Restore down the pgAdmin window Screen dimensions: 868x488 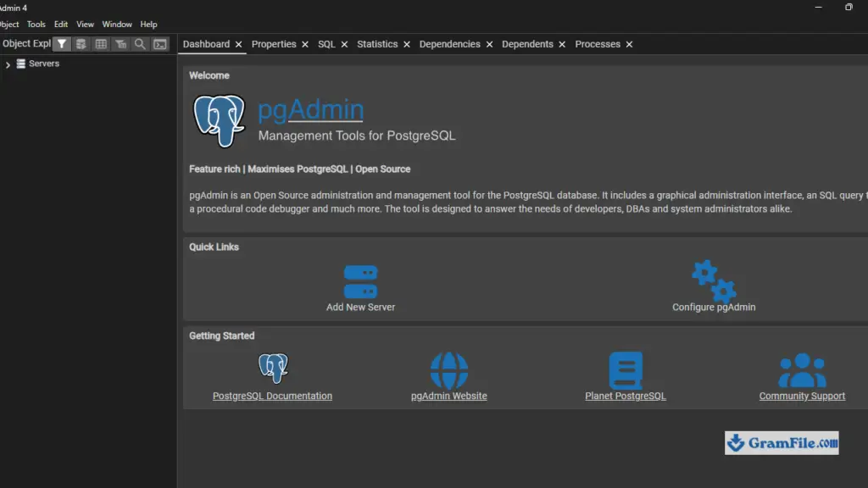tap(849, 7)
